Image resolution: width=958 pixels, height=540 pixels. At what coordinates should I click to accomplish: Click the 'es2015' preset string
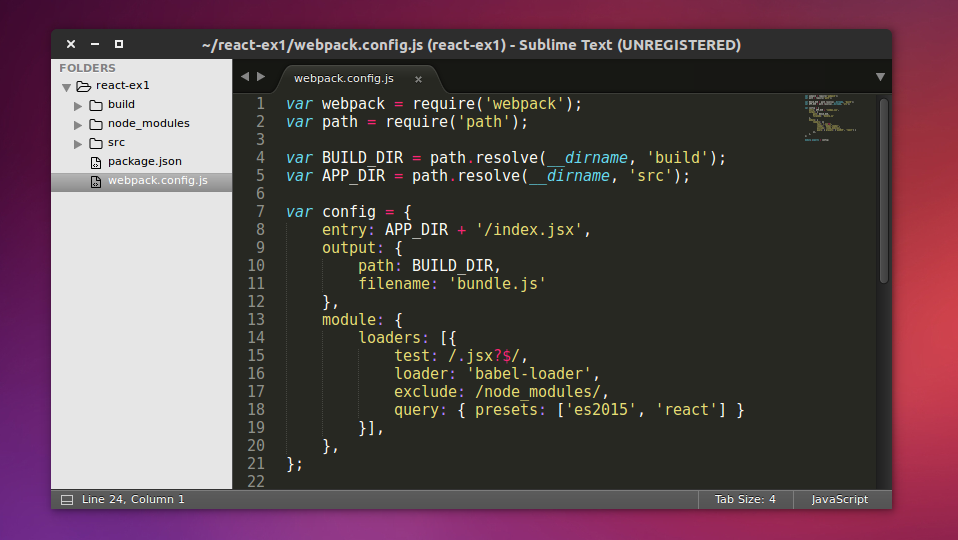point(601,409)
